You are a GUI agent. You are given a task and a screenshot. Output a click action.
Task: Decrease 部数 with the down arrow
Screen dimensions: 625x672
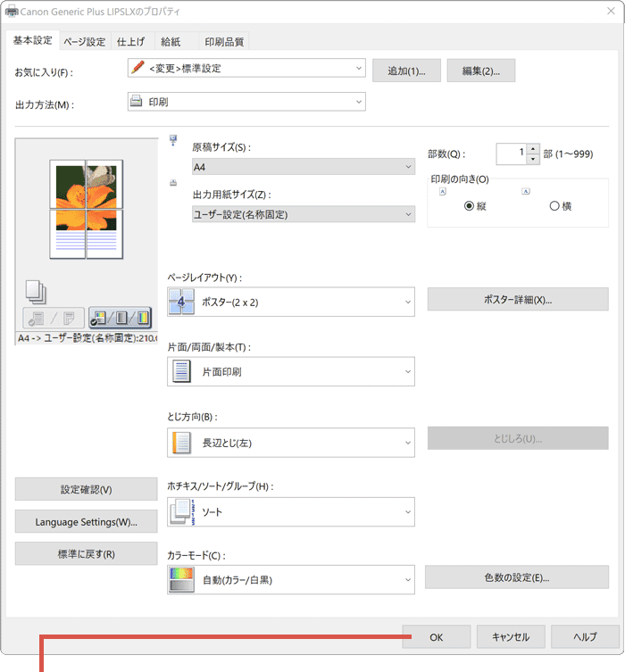533,159
